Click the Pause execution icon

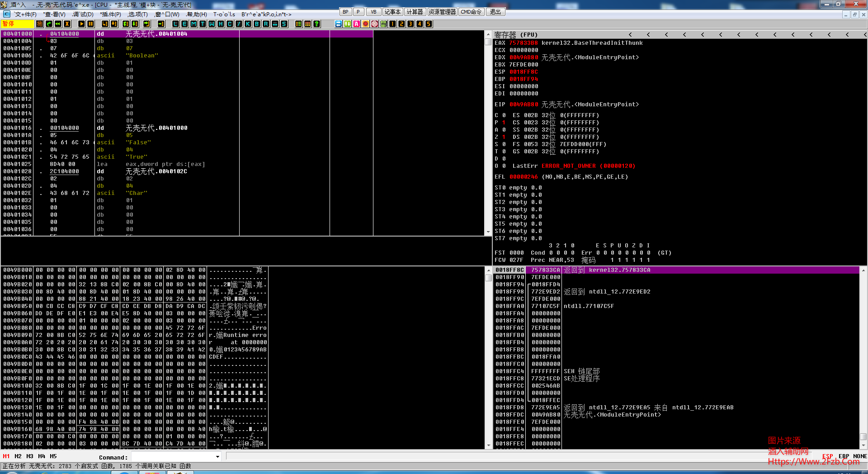click(x=90, y=24)
